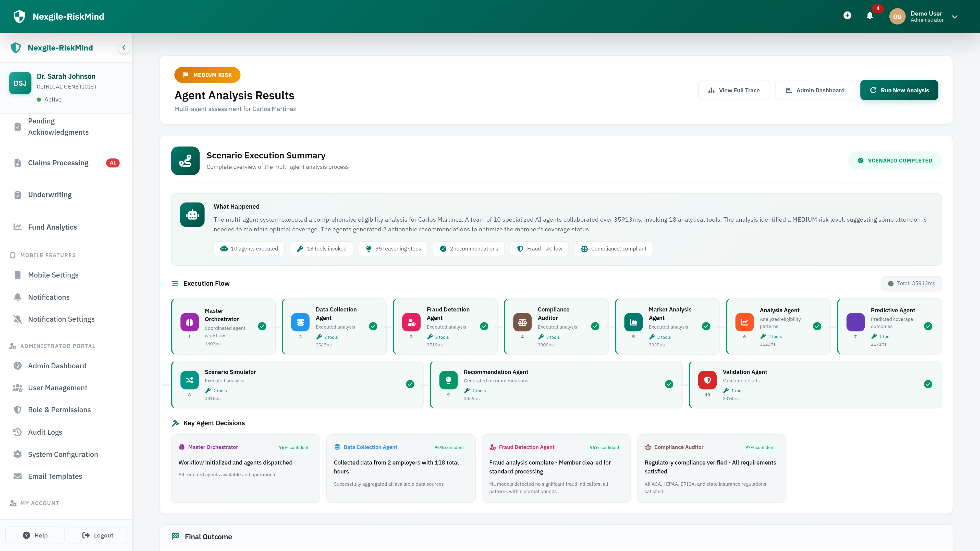Open Claims Processing in sidebar
The width and height of the screenshot is (980, 551).
click(58, 163)
